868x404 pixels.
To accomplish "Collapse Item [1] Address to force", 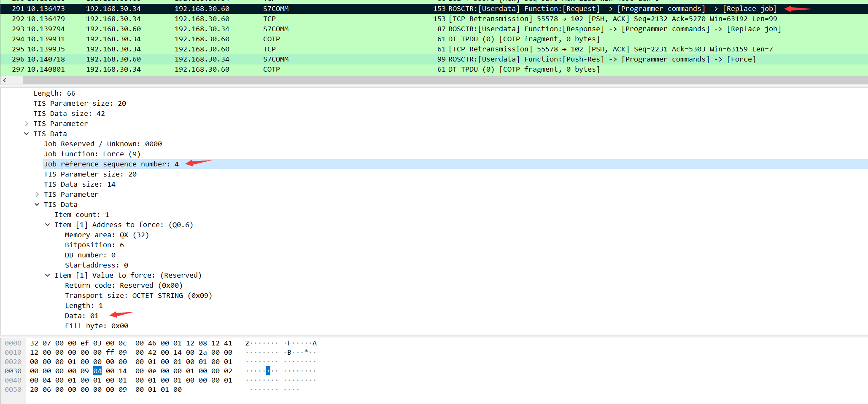I will tap(48, 225).
